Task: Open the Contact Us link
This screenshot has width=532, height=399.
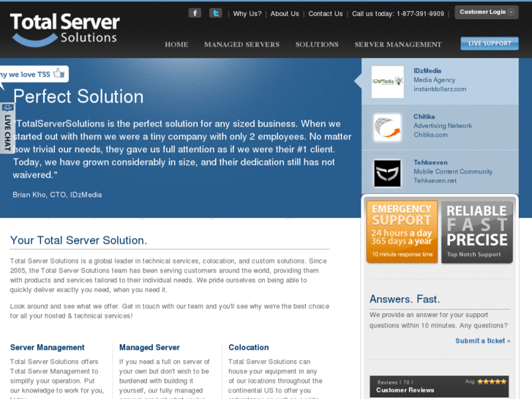Action: click(326, 14)
